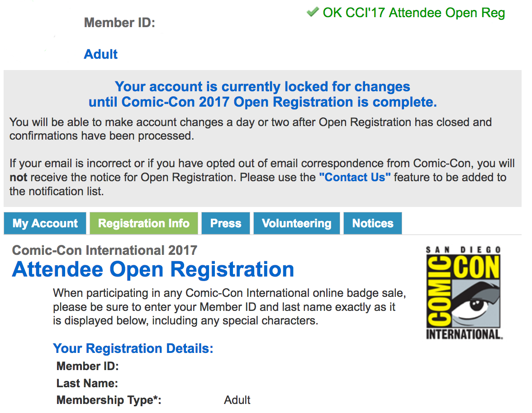Click the green checkmark status icon

point(313,12)
